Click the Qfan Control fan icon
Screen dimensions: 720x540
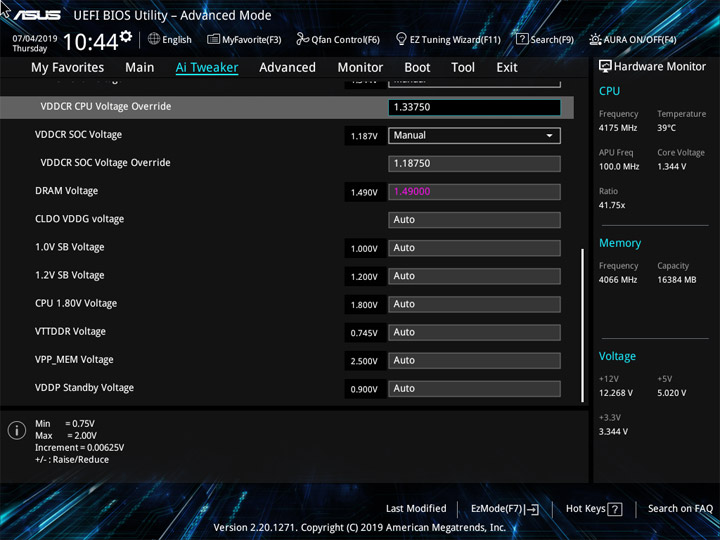pos(302,39)
